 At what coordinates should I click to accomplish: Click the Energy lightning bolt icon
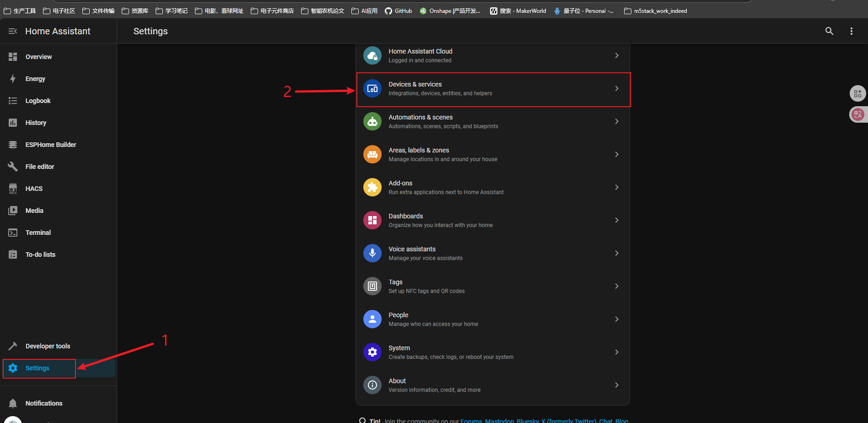tap(13, 79)
